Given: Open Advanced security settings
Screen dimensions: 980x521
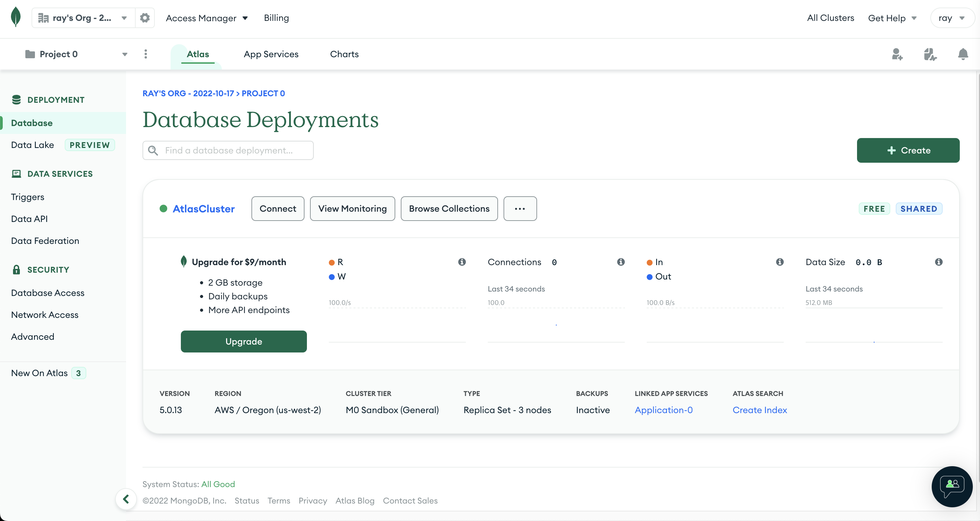Looking at the screenshot, I should [33, 337].
